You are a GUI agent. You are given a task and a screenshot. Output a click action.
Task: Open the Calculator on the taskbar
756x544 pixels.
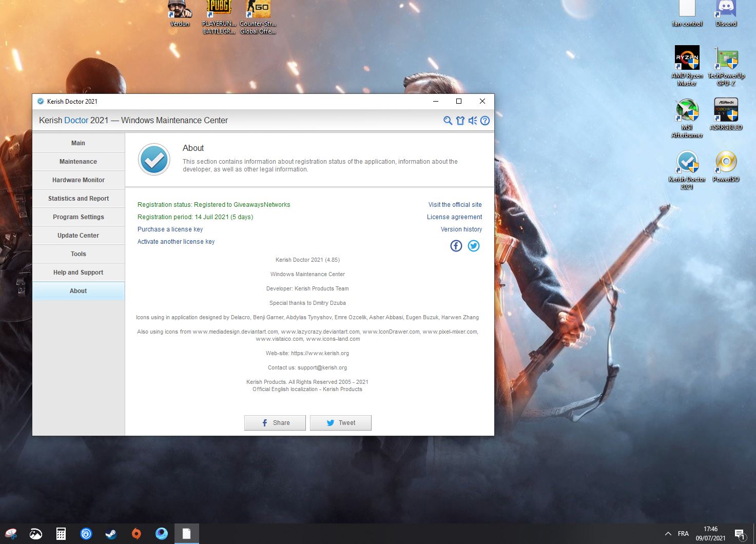pyautogui.click(x=61, y=534)
